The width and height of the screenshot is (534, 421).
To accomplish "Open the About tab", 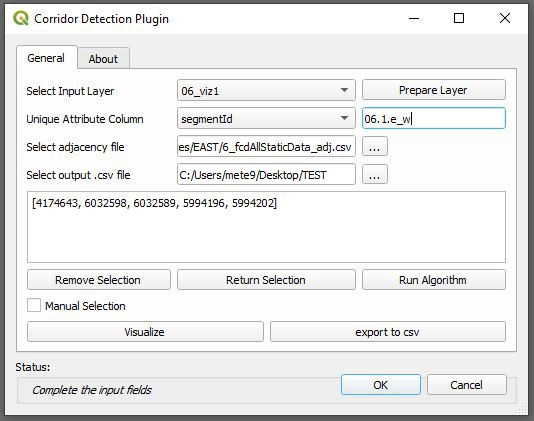I will coord(103,59).
